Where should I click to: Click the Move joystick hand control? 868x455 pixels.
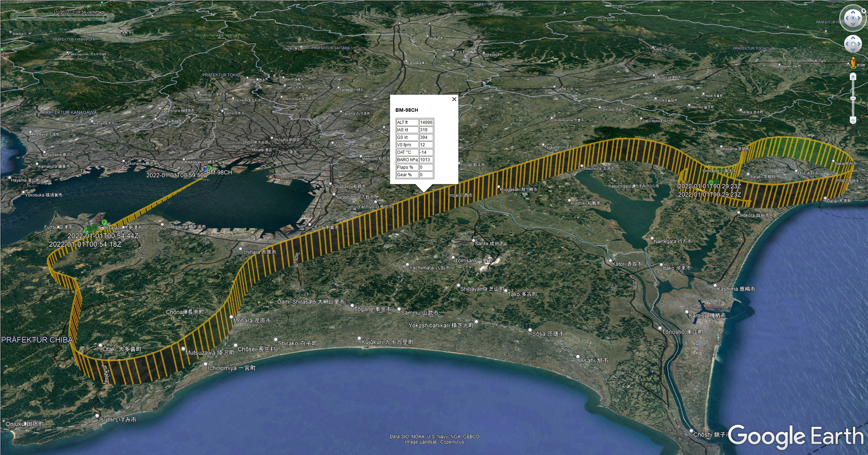click(853, 44)
